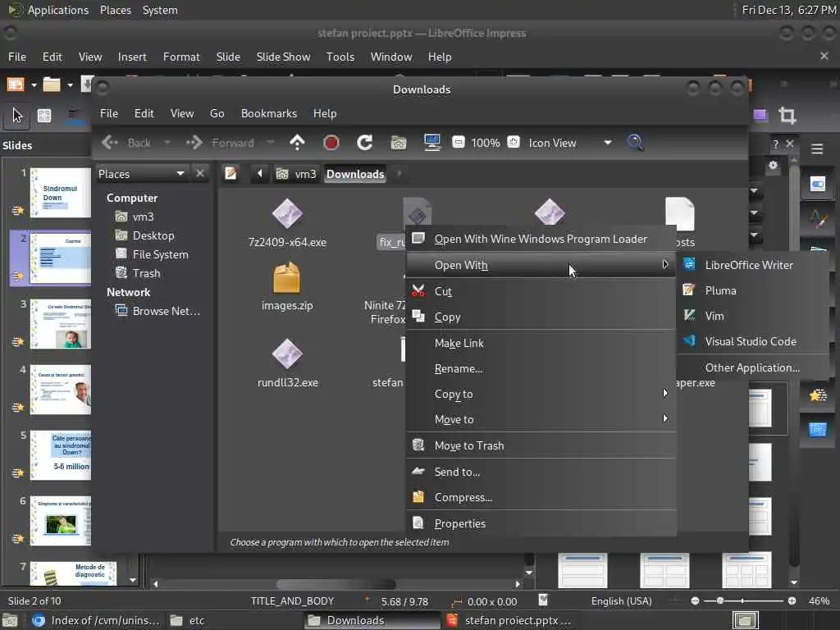The height and width of the screenshot is (630, 840).
Task: Open Impress sidebar Properties deck icon
Action: click(x=818, y=185)
